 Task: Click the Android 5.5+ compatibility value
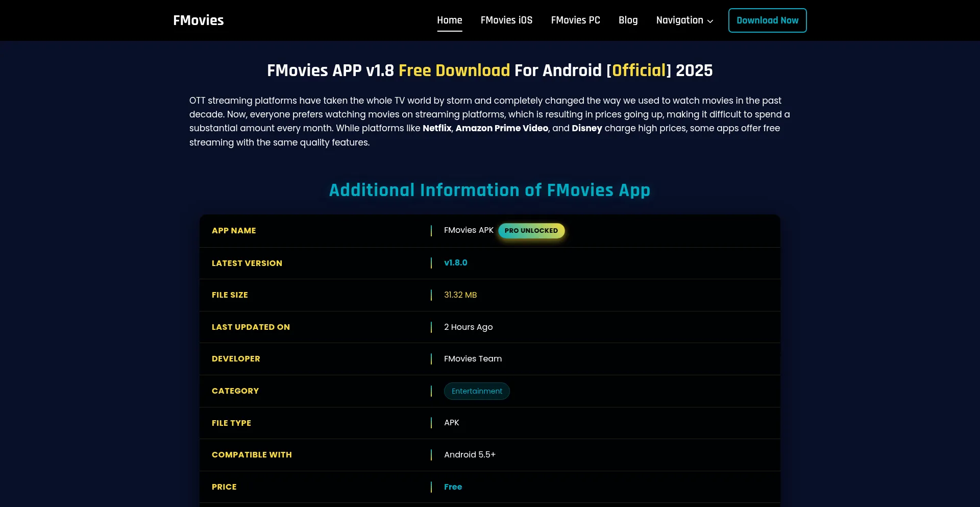[469, 455]
